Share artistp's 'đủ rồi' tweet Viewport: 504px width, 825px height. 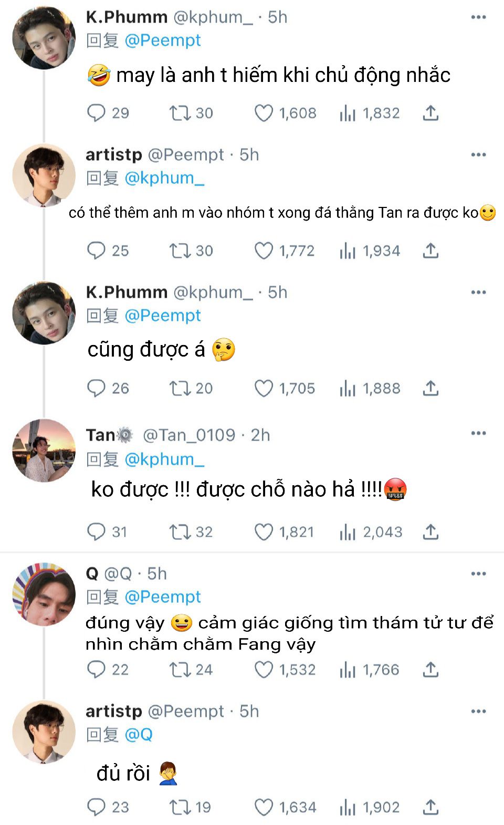pyautogui.click(x=430, y=807)
